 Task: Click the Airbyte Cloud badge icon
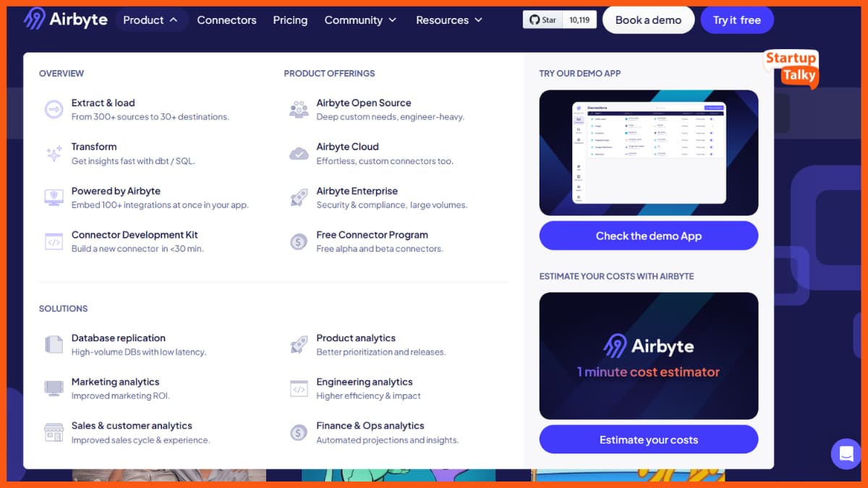299,154
